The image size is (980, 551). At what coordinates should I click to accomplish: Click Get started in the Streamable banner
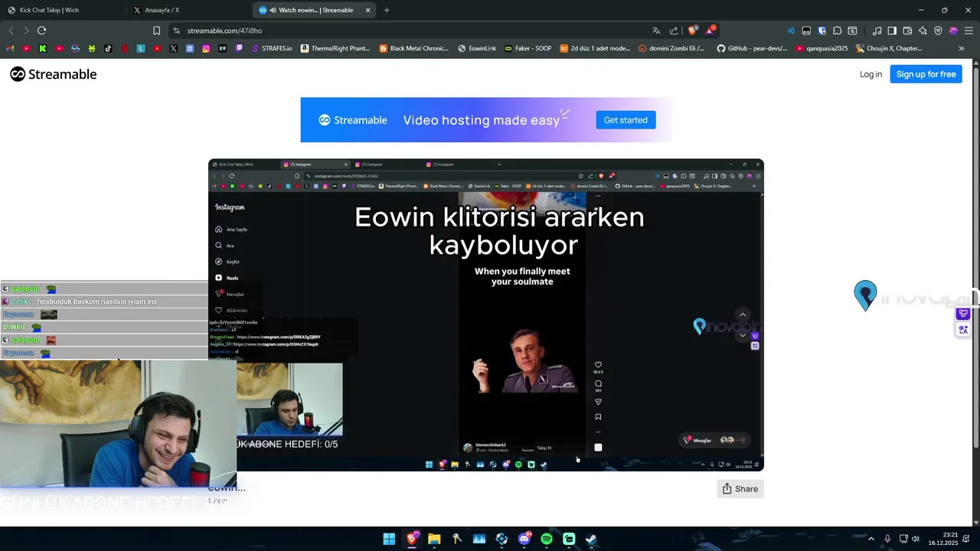coord(626,120)
